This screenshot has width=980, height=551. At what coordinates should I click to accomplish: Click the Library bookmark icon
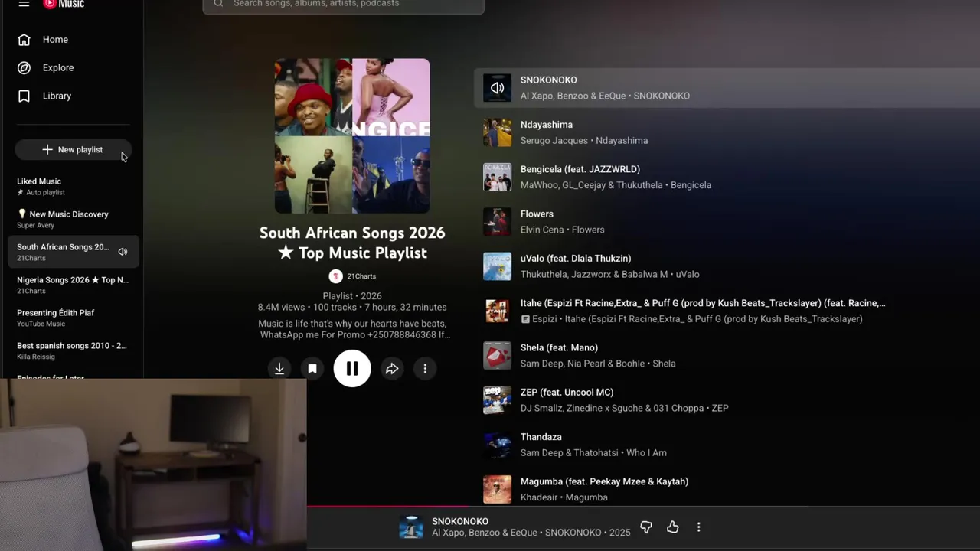[x=24, y=96]
